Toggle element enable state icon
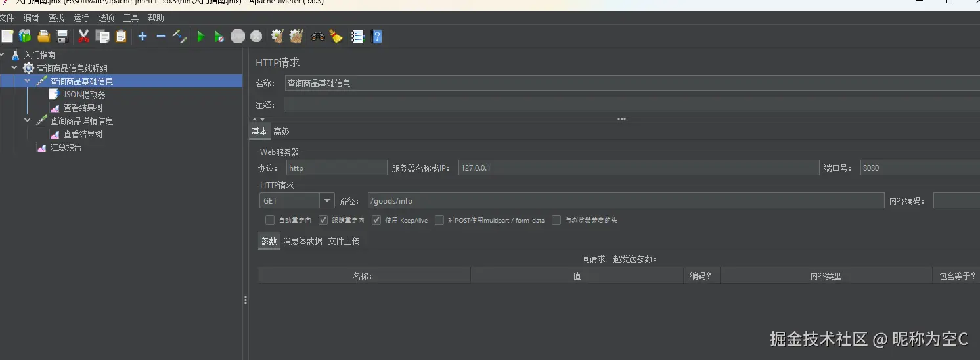Image resolution: width=980 pixels, height=360 pixels. [179, 37]
